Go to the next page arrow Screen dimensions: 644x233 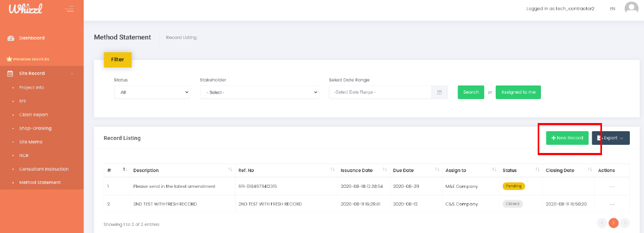coord(625,223)
